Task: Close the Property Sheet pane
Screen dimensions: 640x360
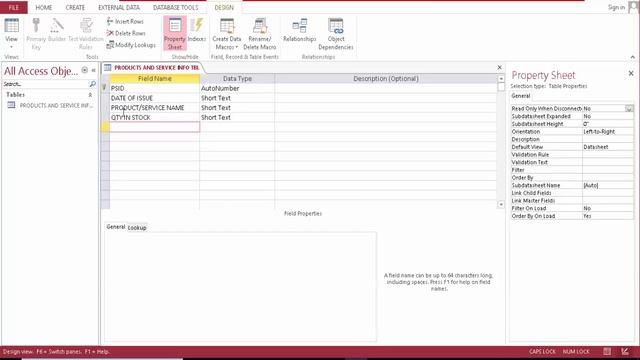Action: (x=631, y=73)
